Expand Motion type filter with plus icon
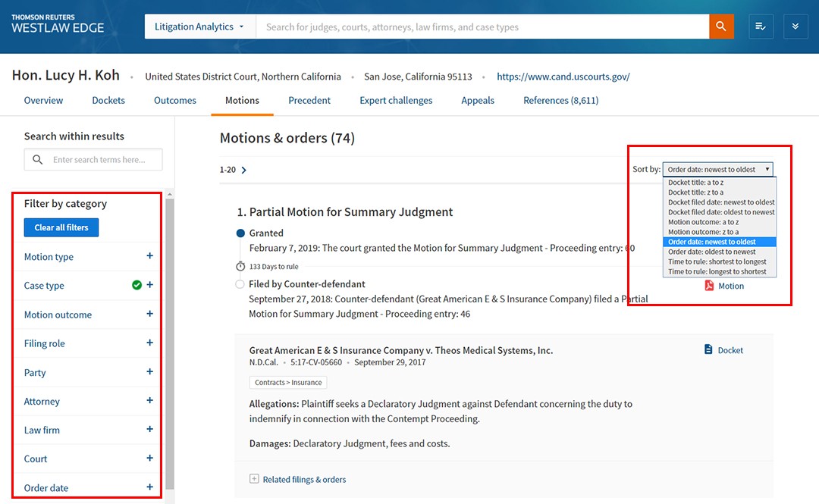The image size is (819, 504). pos(149,256)
